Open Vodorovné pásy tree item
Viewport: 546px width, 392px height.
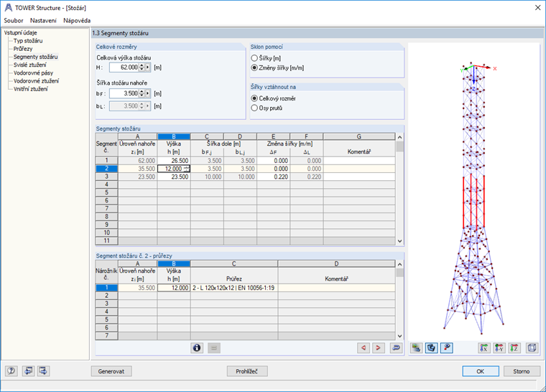pyautogui.click(x=34, y=73)
